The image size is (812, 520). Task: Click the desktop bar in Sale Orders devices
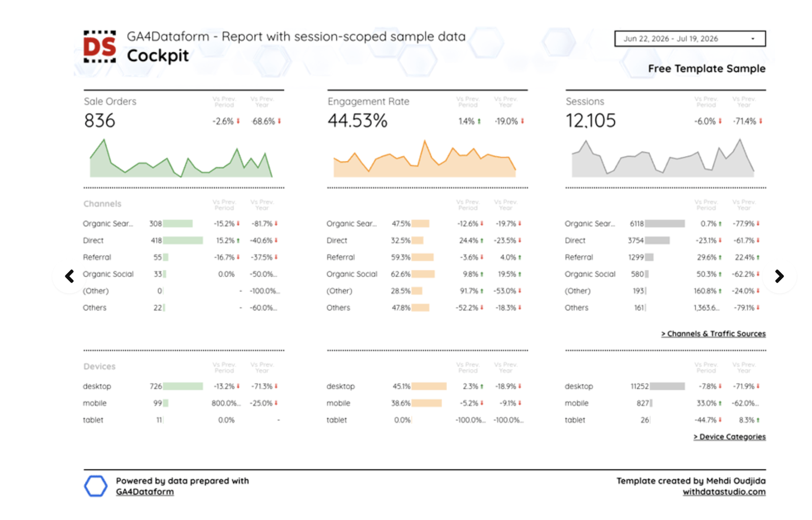(183, 386)
